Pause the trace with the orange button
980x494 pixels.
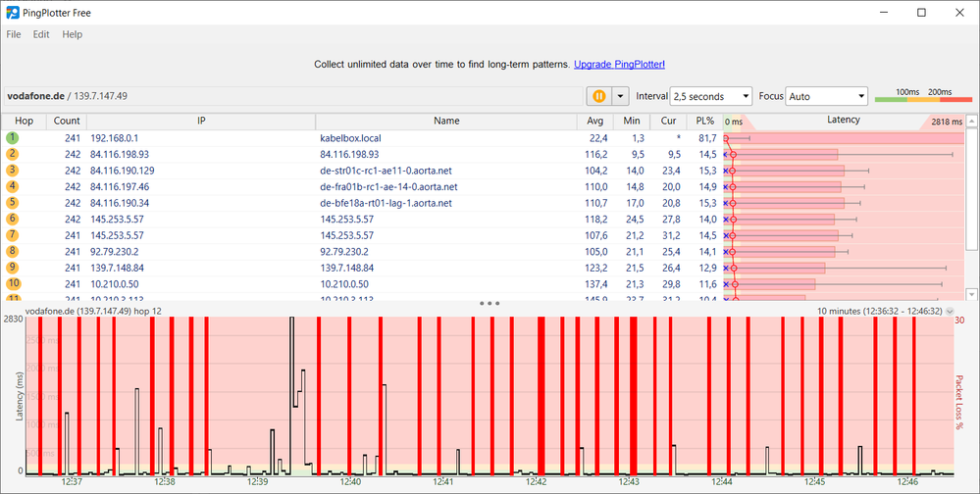point(597,96)
